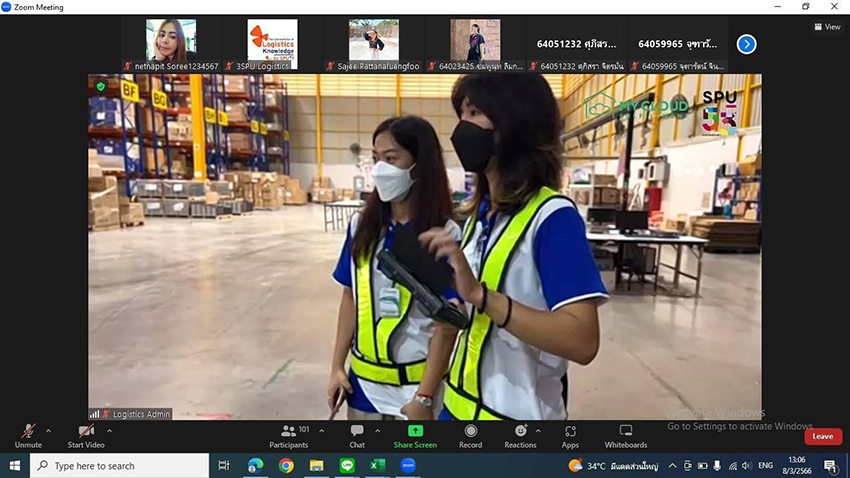This screenshot has height=478, width=850.
Task: Open the Participants panel
Action: [289, 436]
